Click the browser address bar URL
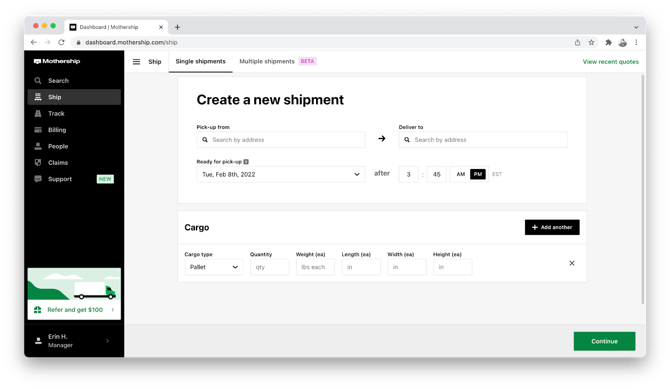Screen dimensions: 670x389 [x=131, y=42]
